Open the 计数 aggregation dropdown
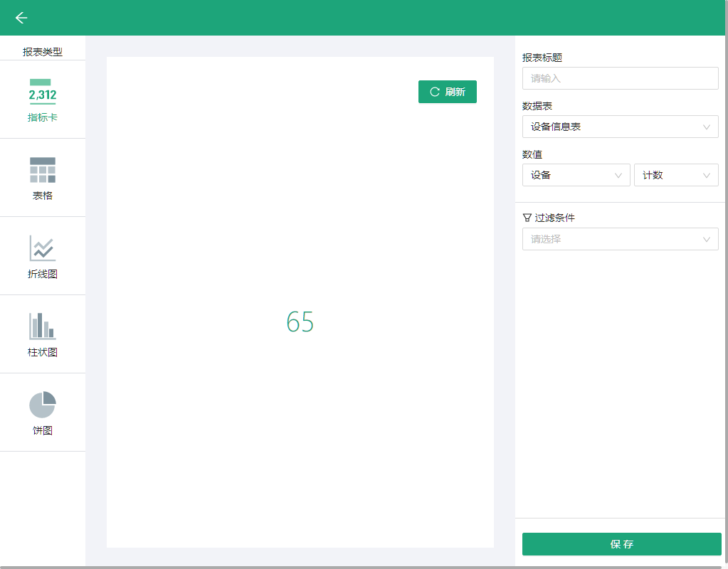Screen dimensions: 728x569 tap(675, 175)
